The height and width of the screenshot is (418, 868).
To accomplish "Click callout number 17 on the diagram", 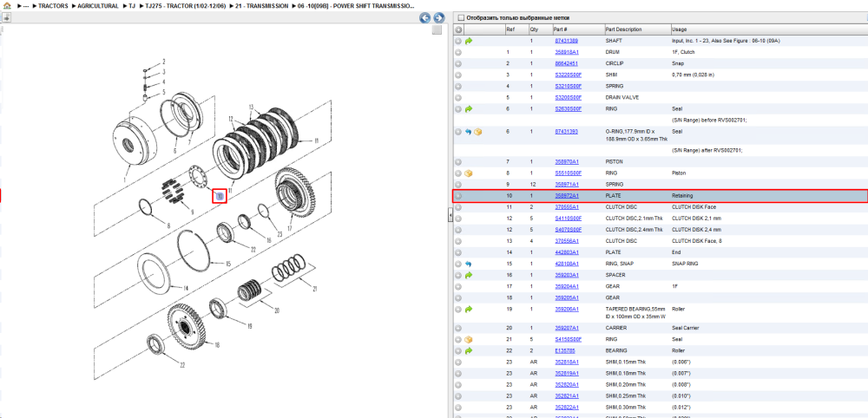I will tap(289, 228).
